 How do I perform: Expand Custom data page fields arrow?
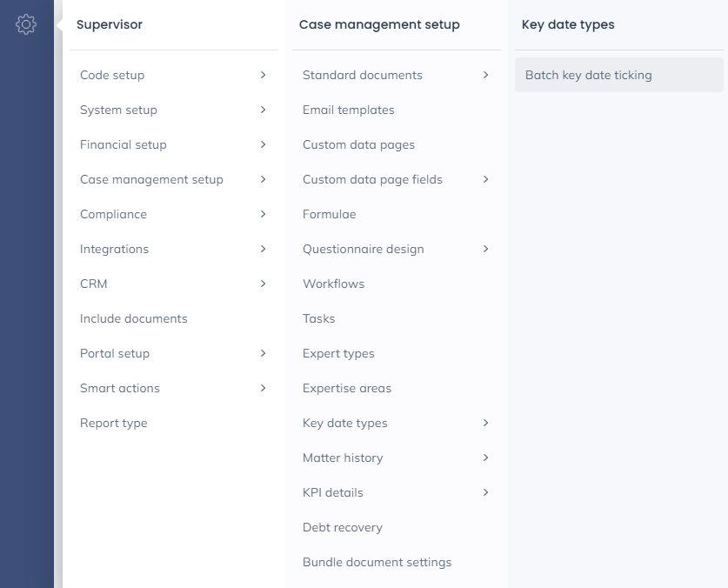(x=485, y=179)
